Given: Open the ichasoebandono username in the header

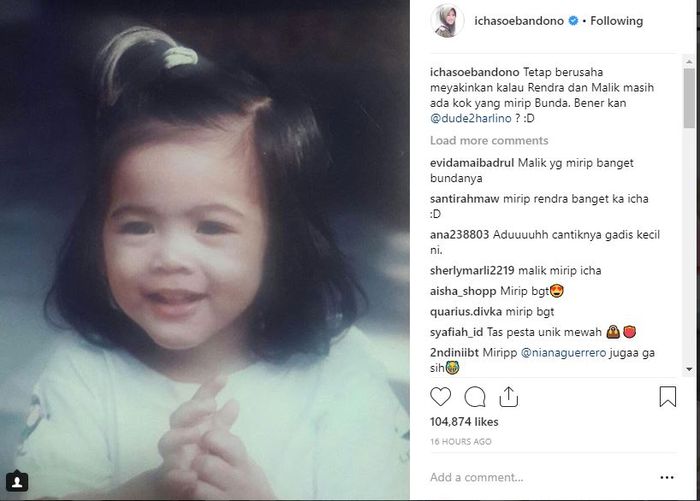Looking at the screenshot, I should (x=519, y=21).
